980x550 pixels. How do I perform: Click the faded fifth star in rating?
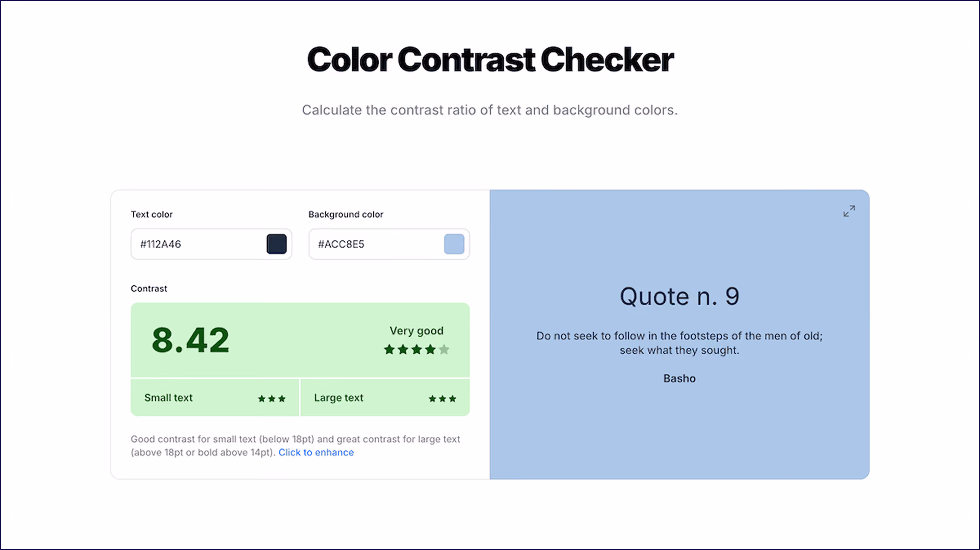[444, 349]
